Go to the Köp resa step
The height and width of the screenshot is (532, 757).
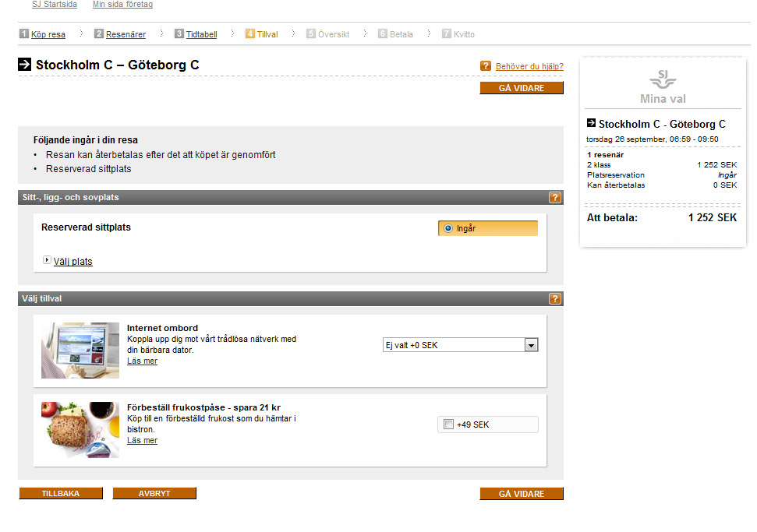[48, 34]
